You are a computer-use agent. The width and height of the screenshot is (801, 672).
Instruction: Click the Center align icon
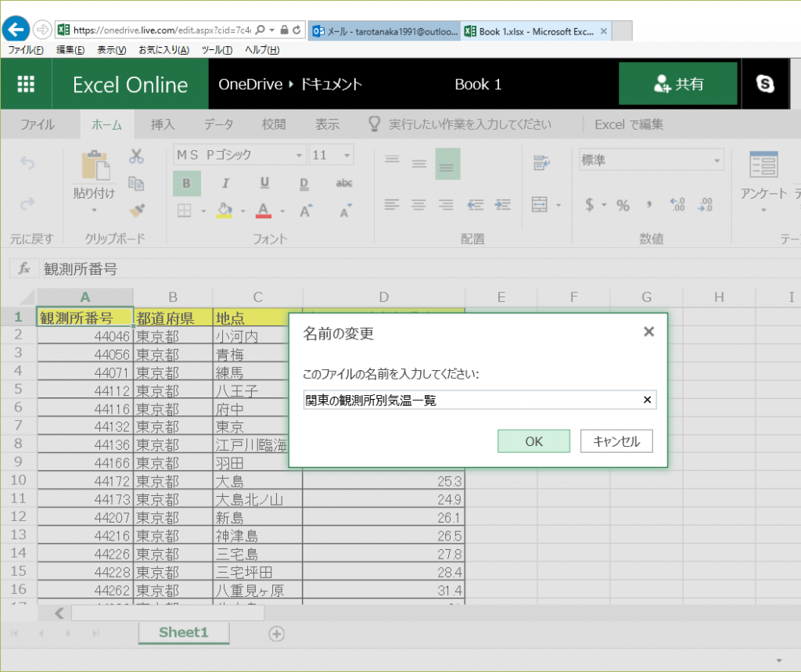pyautogui.click(x=419, y=205)
